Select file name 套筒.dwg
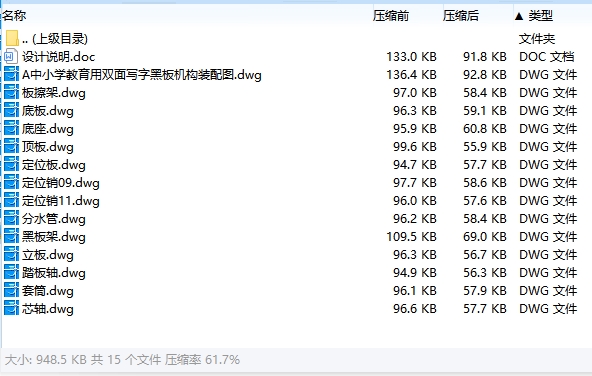 point(48,291)
